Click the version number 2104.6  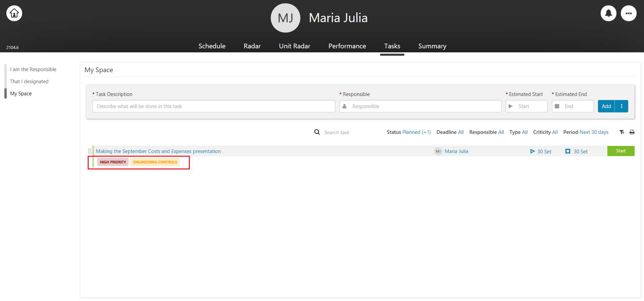coord(12,48)
